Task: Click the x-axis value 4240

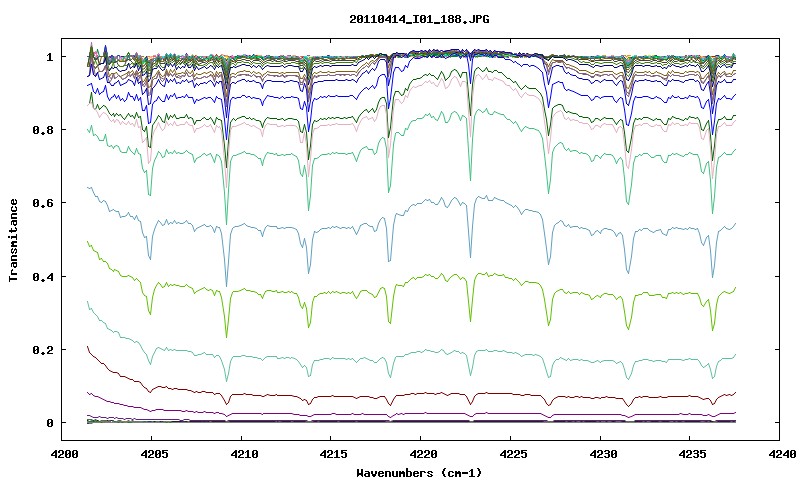Action: click(x=781, y=454)
